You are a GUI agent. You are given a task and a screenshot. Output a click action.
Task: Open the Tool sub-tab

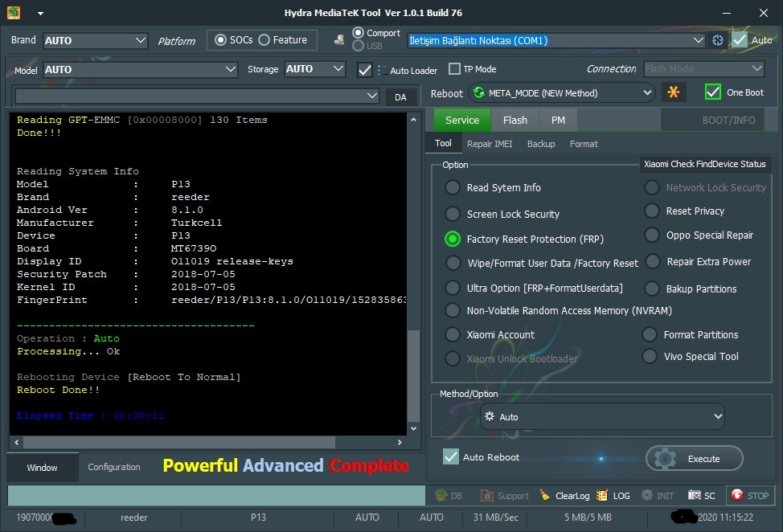[443, 143]
